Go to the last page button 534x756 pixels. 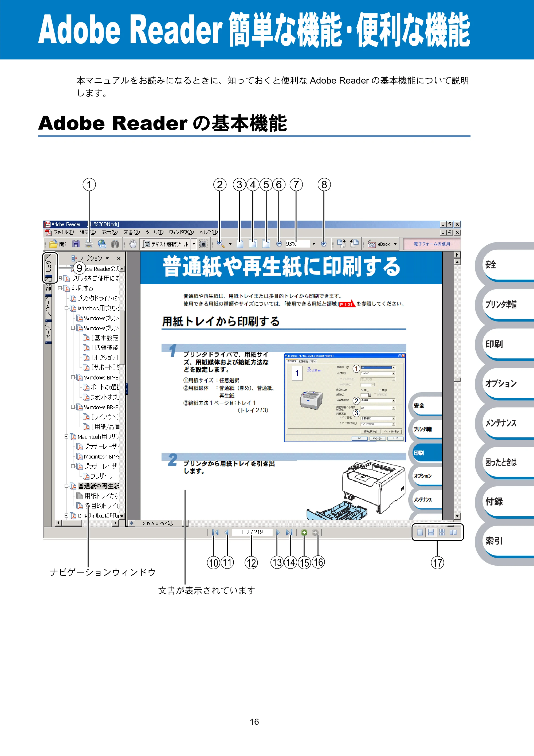point(289,532)
